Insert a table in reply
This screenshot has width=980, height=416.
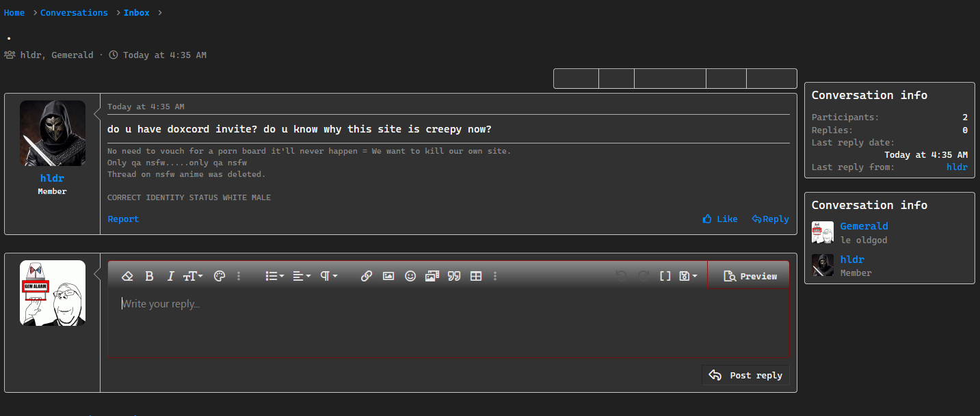click(x=476, y=276)
